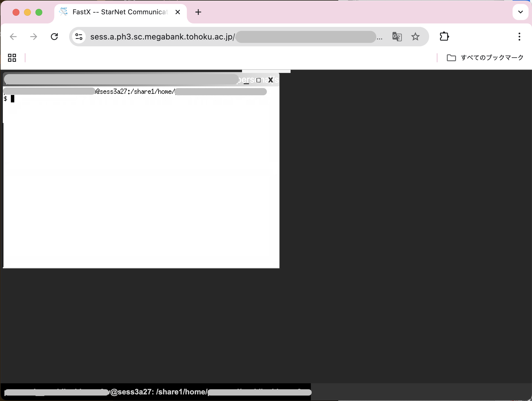Screen dimensions: 532x401
Task: Bookmark this page with the star icon
Action: click(x=415, y=37)
